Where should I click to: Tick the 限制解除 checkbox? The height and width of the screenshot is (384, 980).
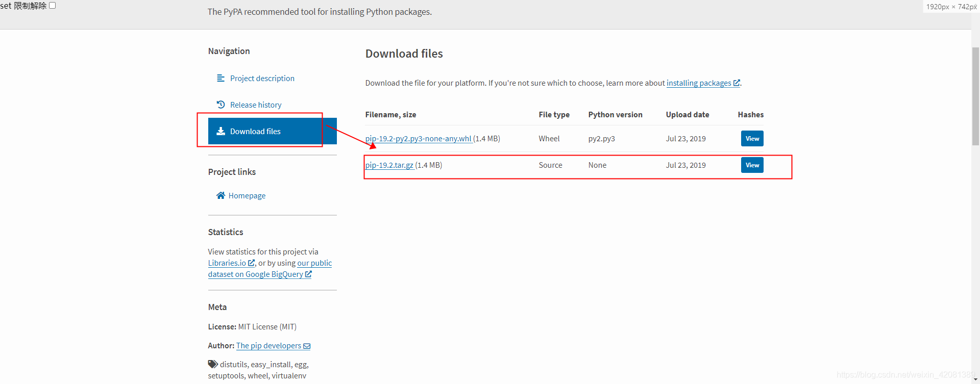[52, 6]
